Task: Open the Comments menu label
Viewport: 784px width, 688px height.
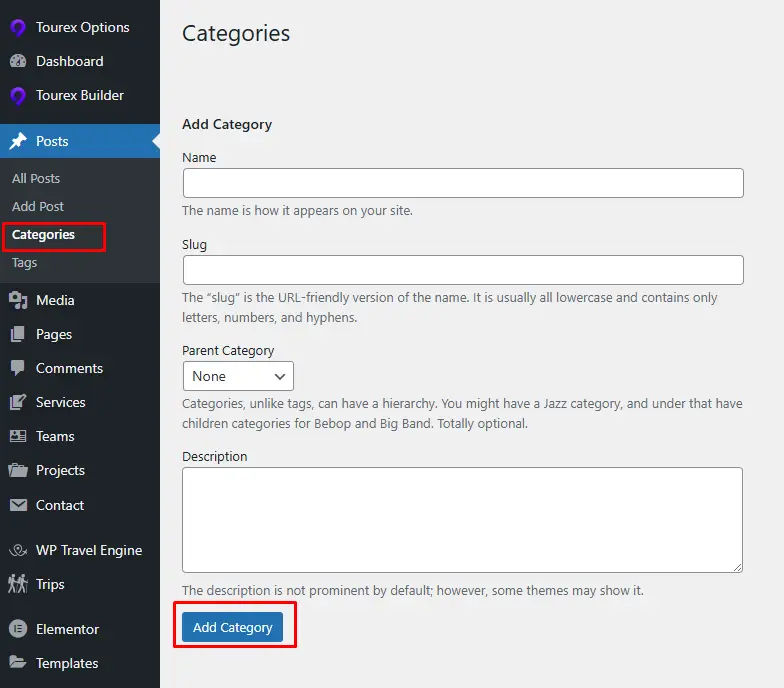Action: click(70, 368)
